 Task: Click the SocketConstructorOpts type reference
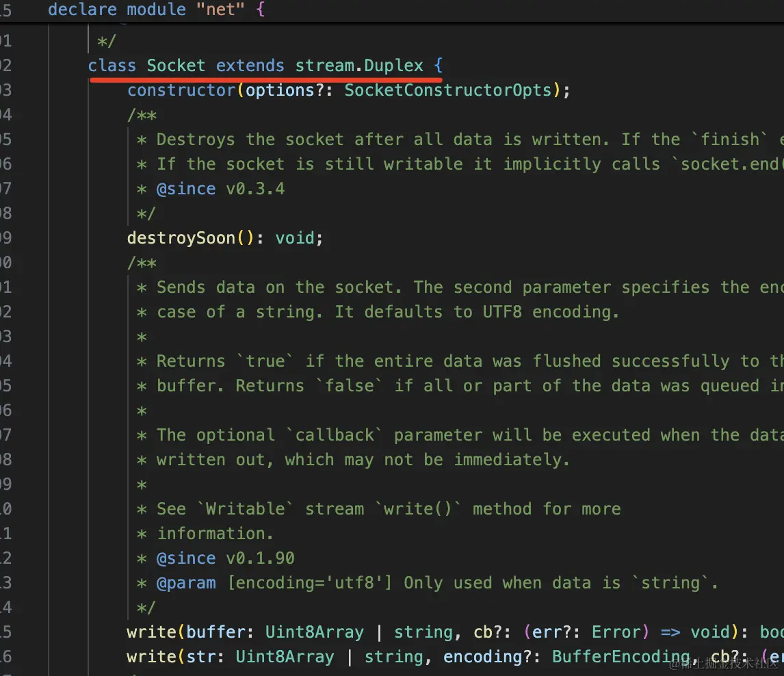(447, 90)
